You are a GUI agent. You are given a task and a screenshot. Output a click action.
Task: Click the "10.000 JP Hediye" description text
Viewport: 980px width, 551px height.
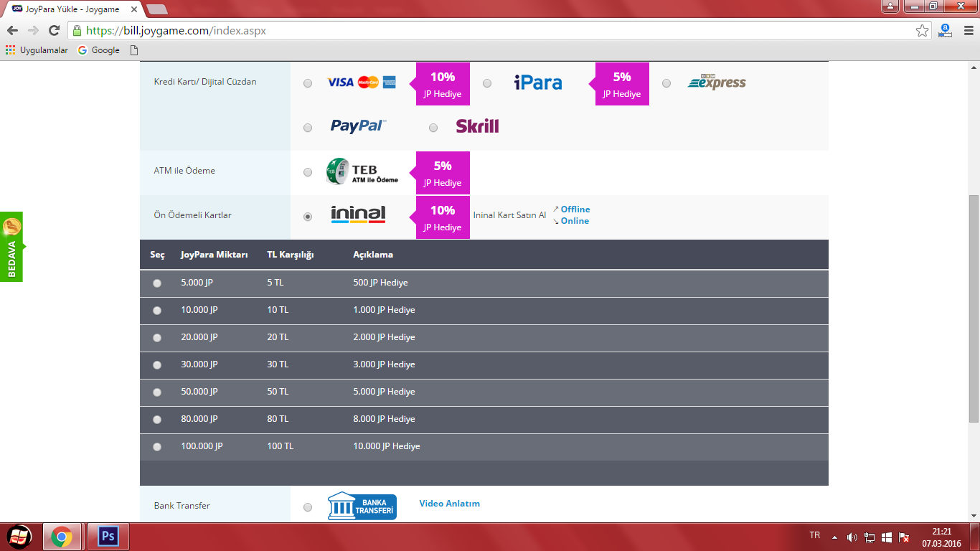[x=387, y=446]
